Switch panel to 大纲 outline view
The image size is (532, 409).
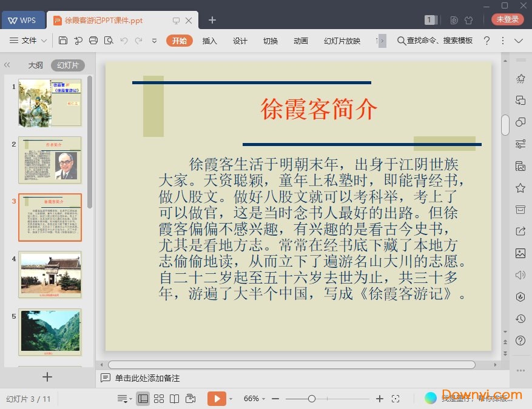[x=35, y=65]
